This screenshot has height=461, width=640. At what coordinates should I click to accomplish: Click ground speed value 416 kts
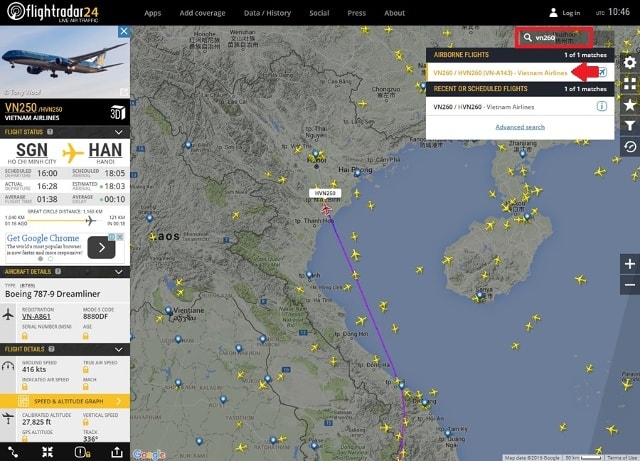point(34,370)
